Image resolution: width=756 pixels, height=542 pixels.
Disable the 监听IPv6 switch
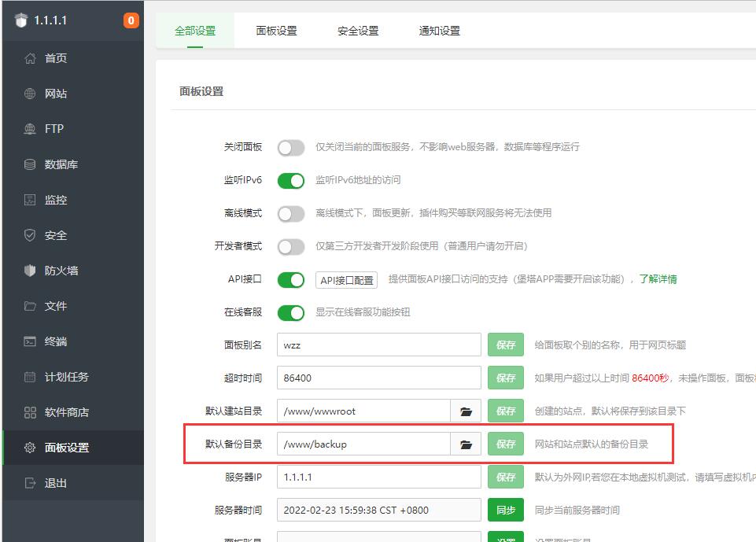(x=291, y=181)
